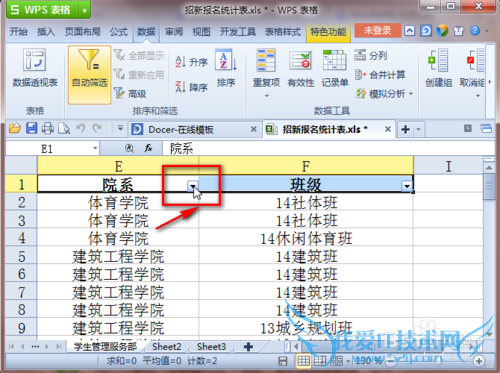Image resolution: width=500 pixels, height=373 pixels.
Task: Click the zoom in plus button
Action: tap(479, 361)
